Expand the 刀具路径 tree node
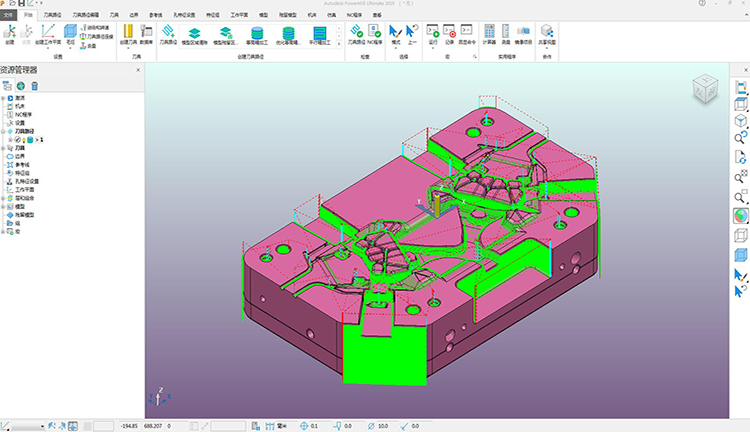The image size is (750, 432). (4, 131)
